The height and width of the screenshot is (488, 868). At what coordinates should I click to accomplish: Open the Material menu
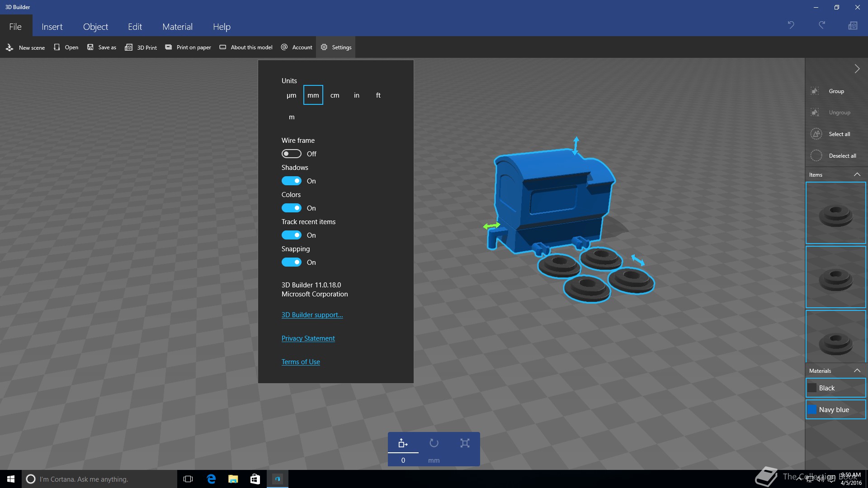[177, 27]
